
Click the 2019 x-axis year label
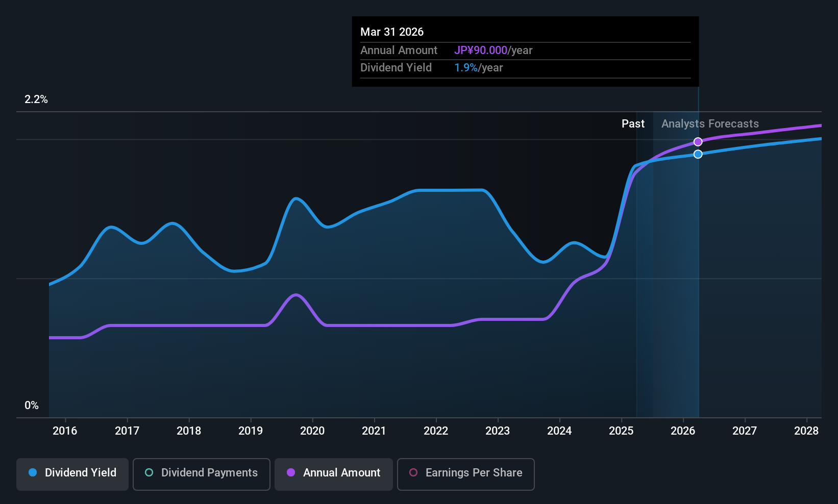251,431
